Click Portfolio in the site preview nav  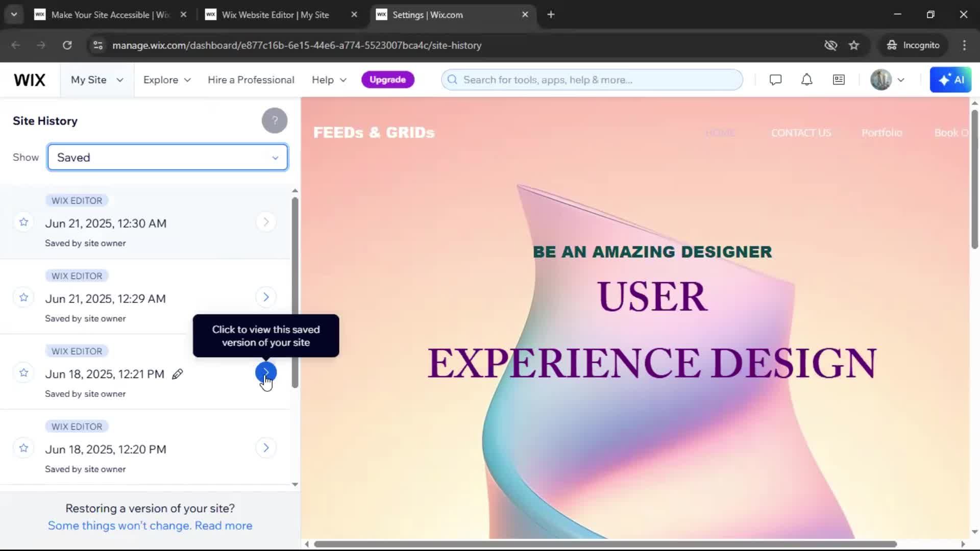pos(881,133)
